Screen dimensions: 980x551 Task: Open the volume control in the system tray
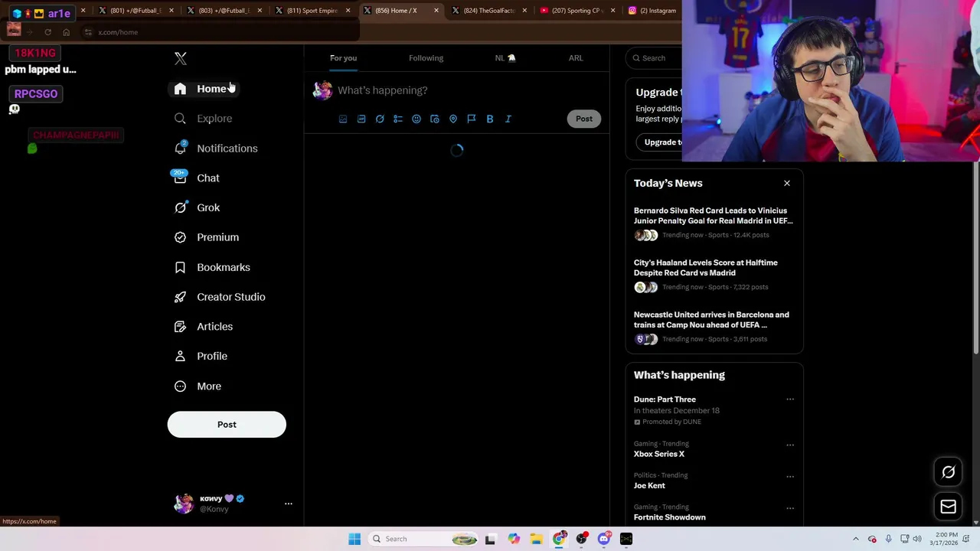tap(917, 539)
